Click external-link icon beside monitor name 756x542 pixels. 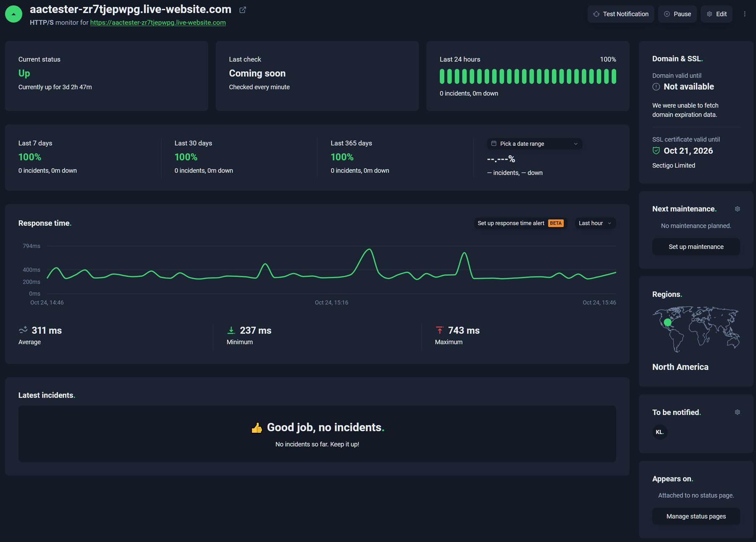coord(242,10)
